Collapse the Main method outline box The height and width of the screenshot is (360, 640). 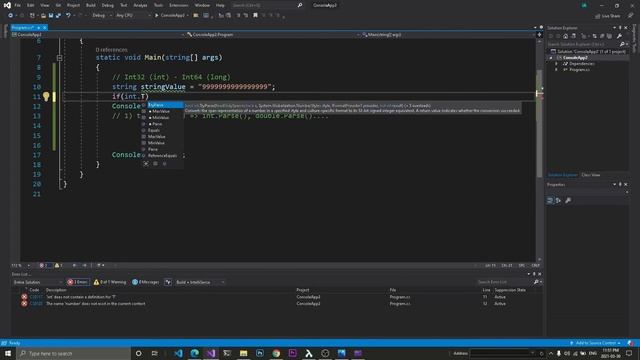click(x=60, y=58)
